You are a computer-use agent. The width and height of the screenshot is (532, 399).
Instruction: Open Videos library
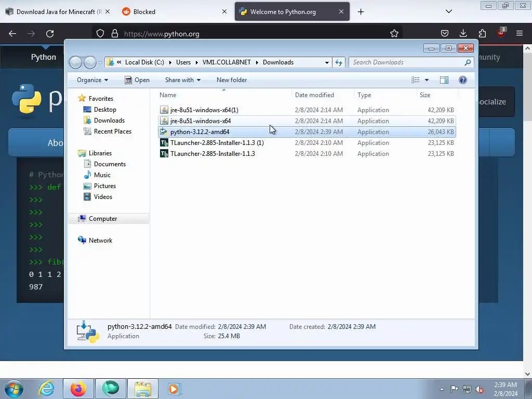click(x=103, y=196)
